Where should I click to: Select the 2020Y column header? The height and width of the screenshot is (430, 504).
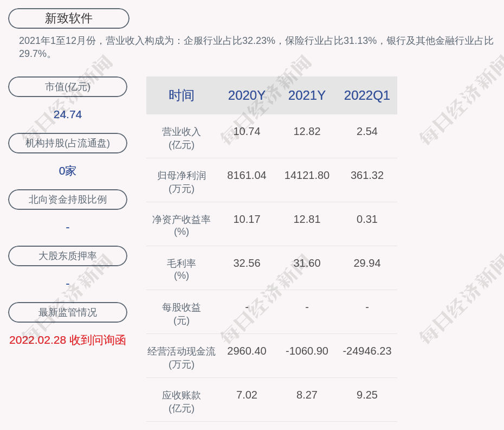[x=247, y=95]
